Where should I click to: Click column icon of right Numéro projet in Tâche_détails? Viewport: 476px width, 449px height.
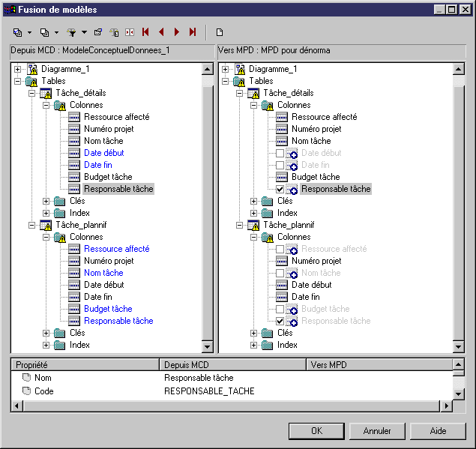tap(282, 129)
